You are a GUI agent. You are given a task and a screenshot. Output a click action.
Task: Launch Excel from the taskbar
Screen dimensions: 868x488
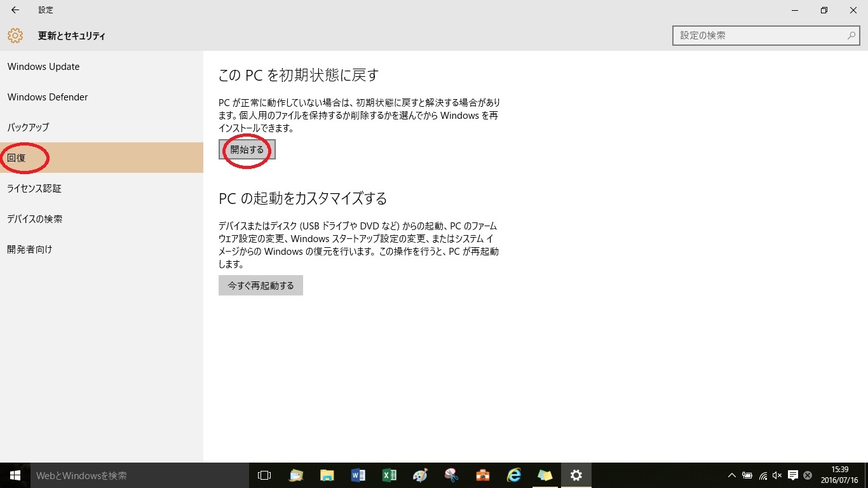tap(389, 475)
